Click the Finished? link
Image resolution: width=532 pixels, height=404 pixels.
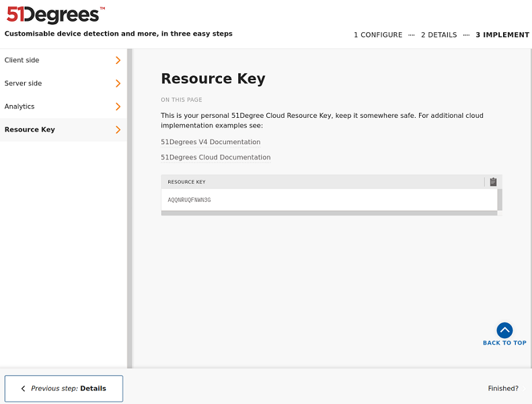(503, 389)
